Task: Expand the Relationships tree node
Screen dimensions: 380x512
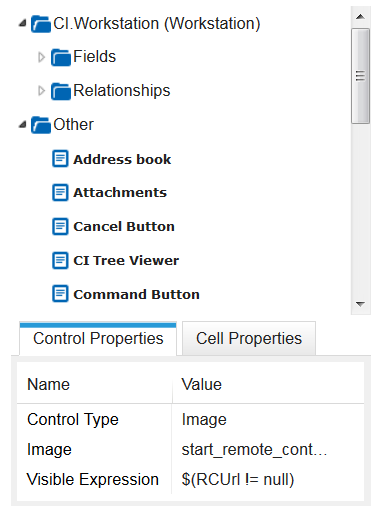Action: click(x=41, y=91)
